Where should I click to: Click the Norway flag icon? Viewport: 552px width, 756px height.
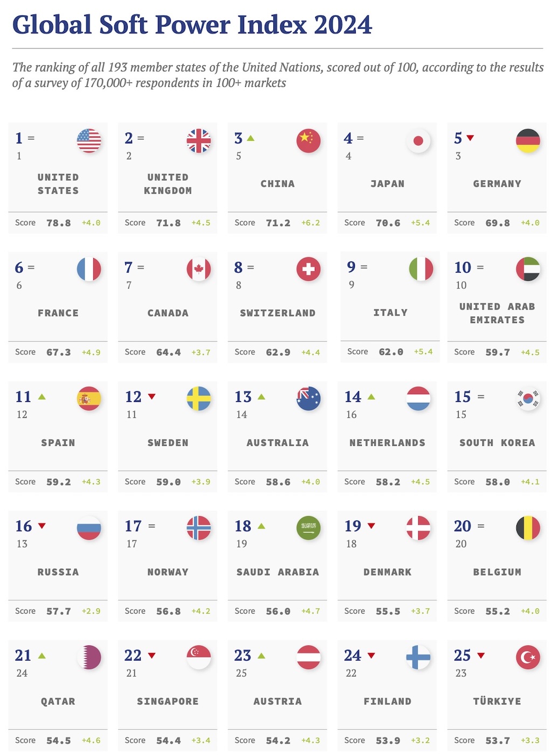point(198,528)
